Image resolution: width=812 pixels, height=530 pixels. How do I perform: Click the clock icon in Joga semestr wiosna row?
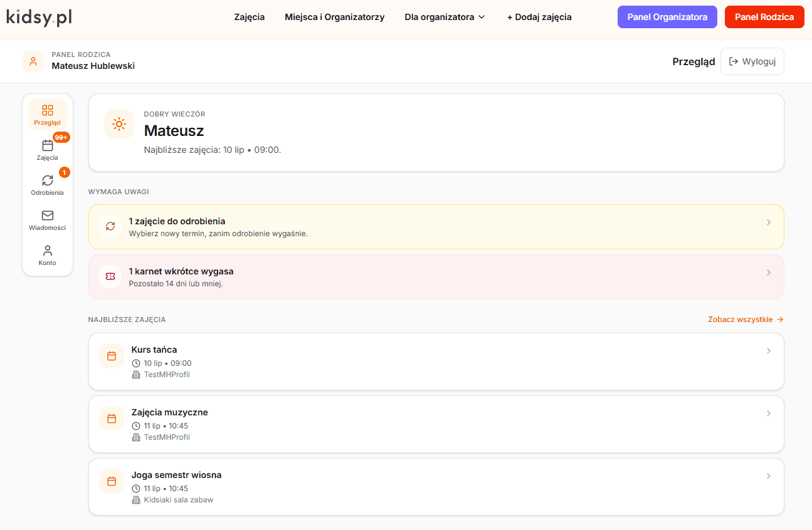pos(136,489)
